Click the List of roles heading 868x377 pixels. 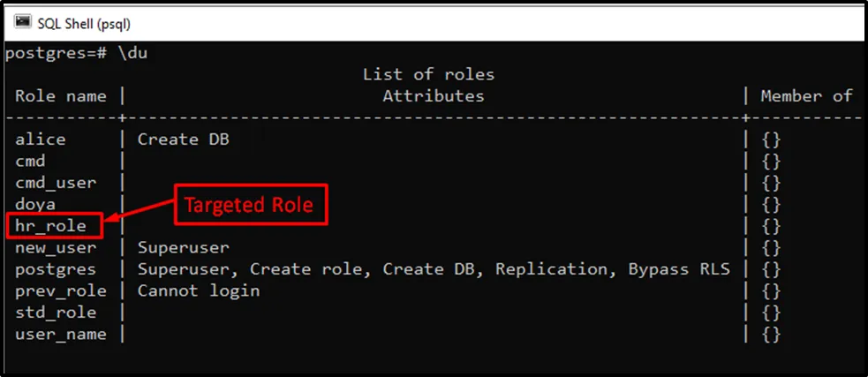point(428,74)
